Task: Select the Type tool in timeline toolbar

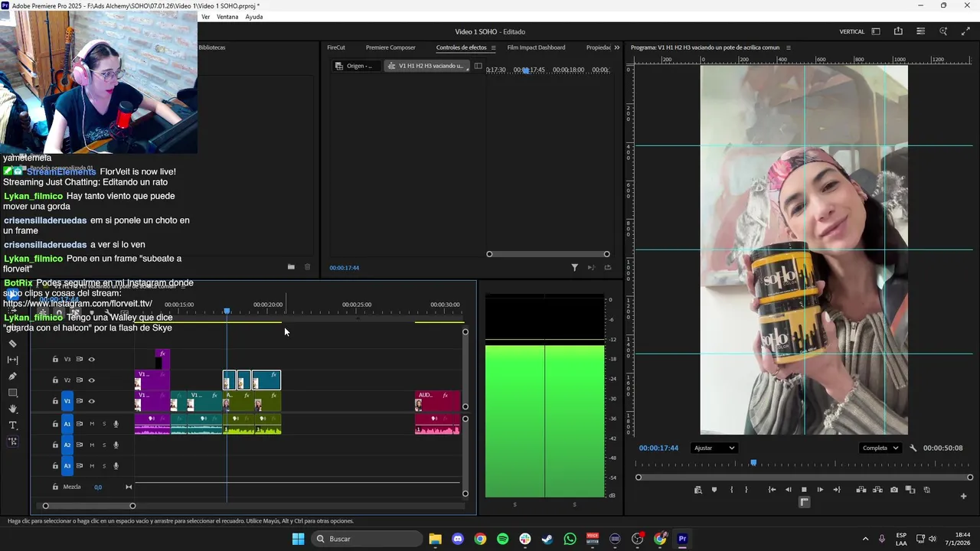Action: [x=12, y=425]
